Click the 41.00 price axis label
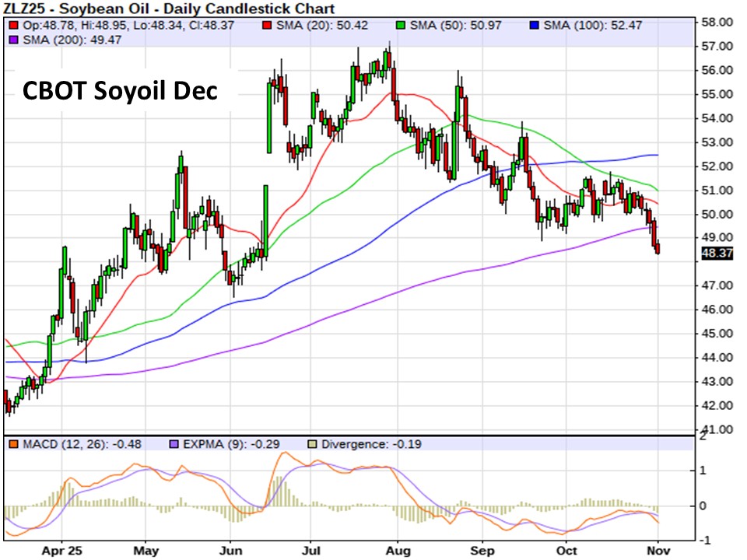The image size is (747, 560). point(716,429)
